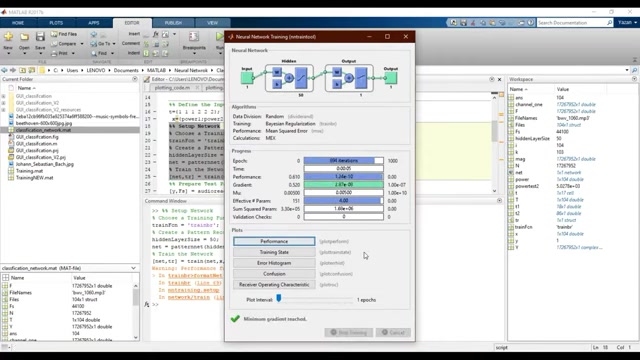The image size is (640, 360).
Task: Open the Go To dropdown arrow
Action: pos(114,44)
